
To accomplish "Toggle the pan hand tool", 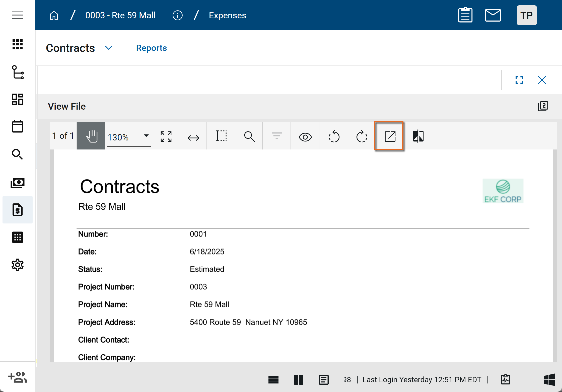I will (x=91, y=136).
